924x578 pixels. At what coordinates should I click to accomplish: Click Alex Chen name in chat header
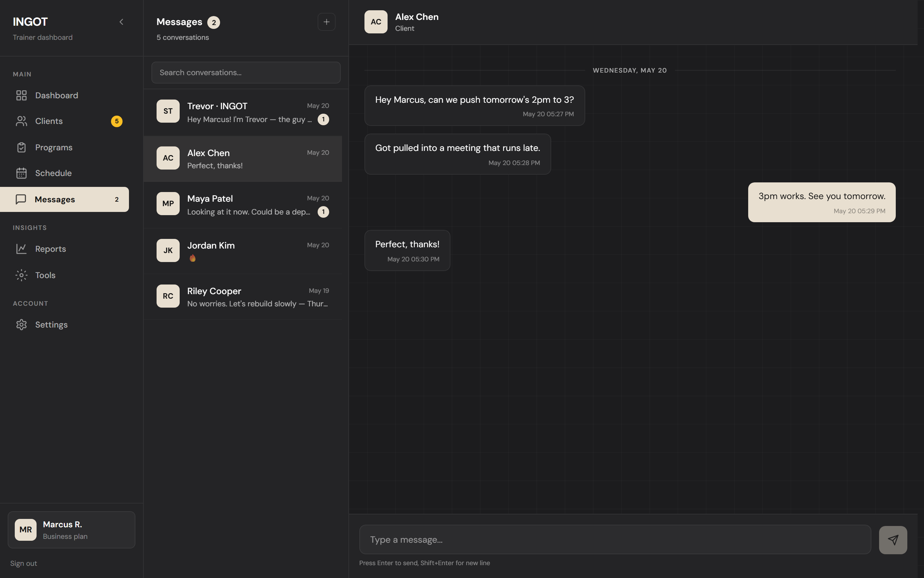[x=416, y=17]
